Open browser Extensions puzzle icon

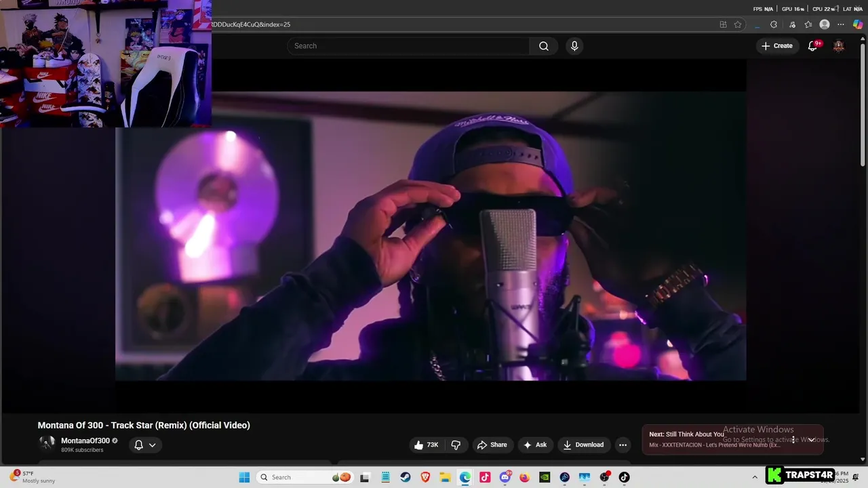(774, 24)
